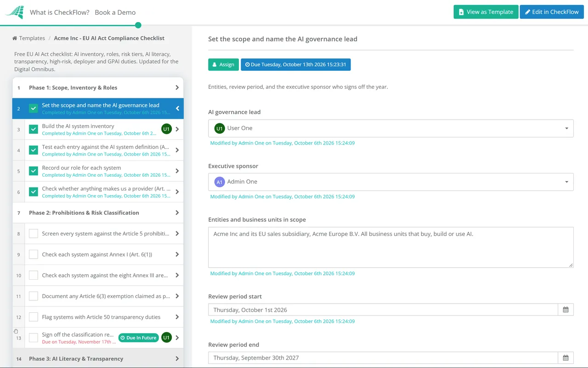The width and height of the screenshot is (588, 368).
Task: Uncheck Set the scope and name the AI governance lead
Action: point(34,109)
